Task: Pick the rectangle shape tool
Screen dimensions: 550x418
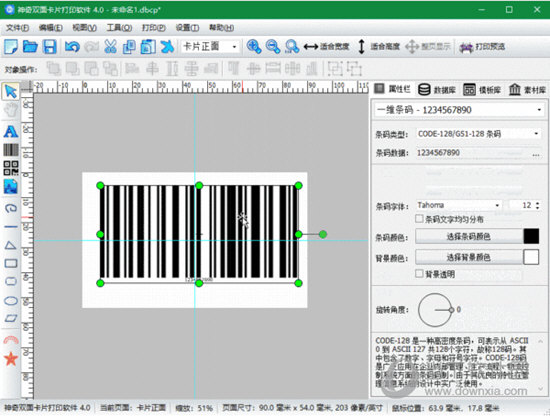Action: point(11,263)
